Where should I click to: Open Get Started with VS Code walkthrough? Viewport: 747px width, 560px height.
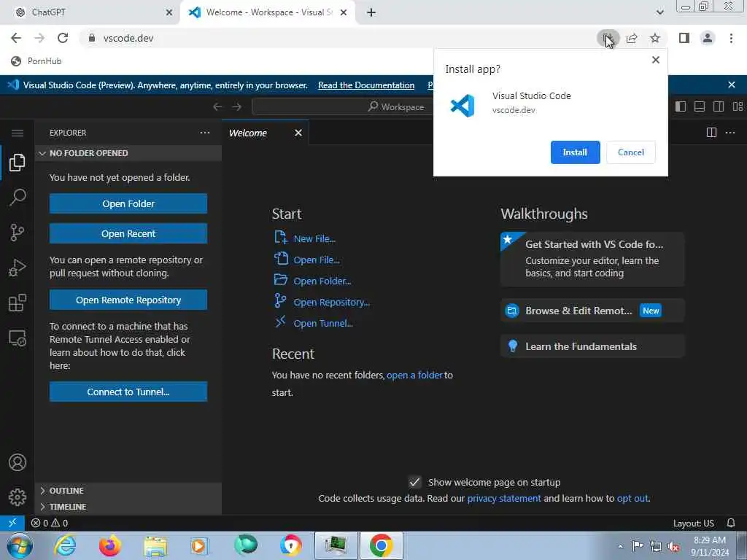[x=592, y=259]
